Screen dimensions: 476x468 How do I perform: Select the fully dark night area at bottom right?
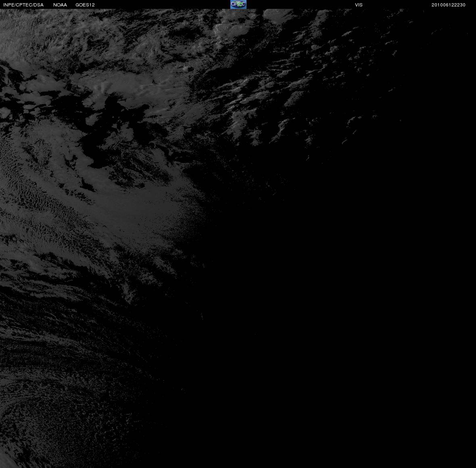(349, 334)
